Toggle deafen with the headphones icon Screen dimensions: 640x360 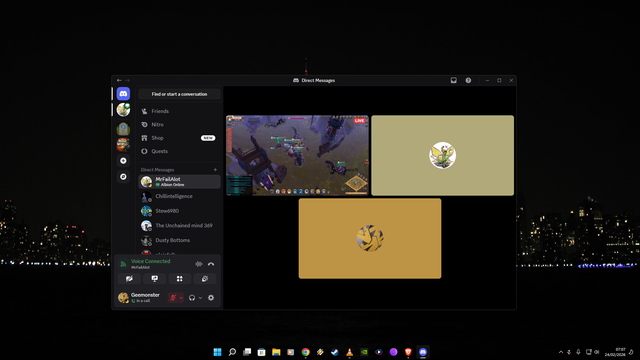click(x=192, y=298)
